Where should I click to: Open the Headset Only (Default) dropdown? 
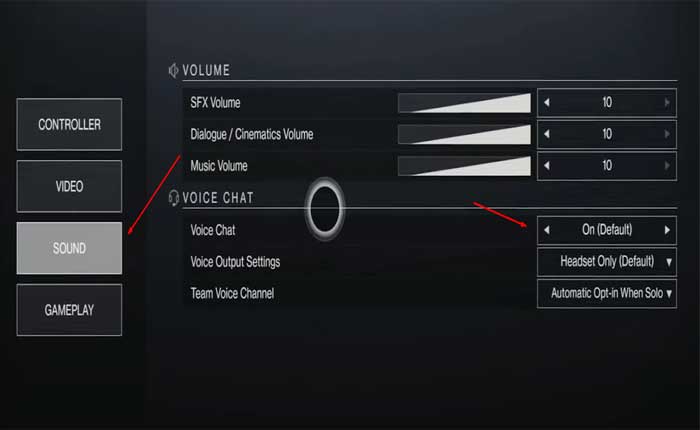(607, 262)
